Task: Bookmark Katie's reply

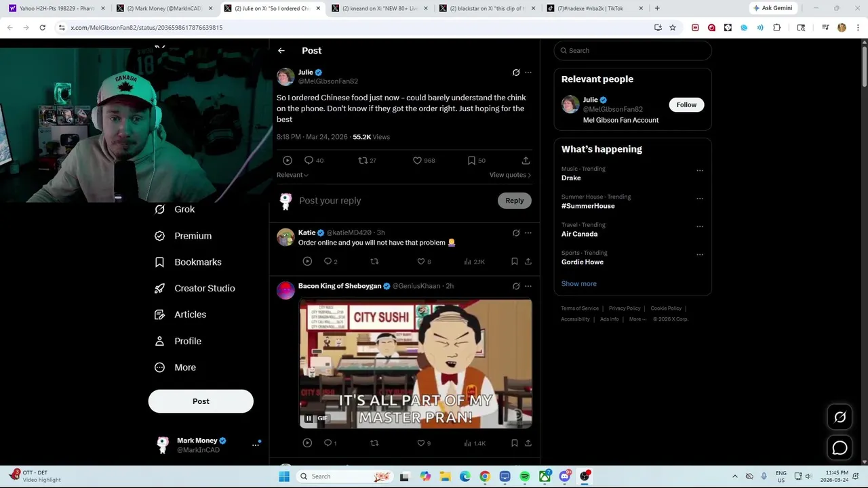Action: (515, 262)
